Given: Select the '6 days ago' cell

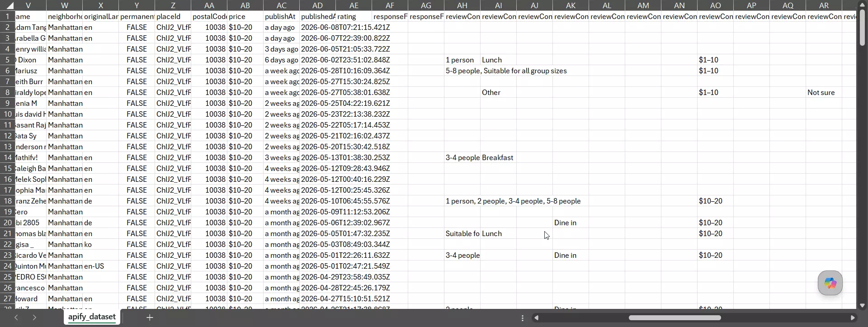Looking at the screenshot, I should [x=282, y=60].
